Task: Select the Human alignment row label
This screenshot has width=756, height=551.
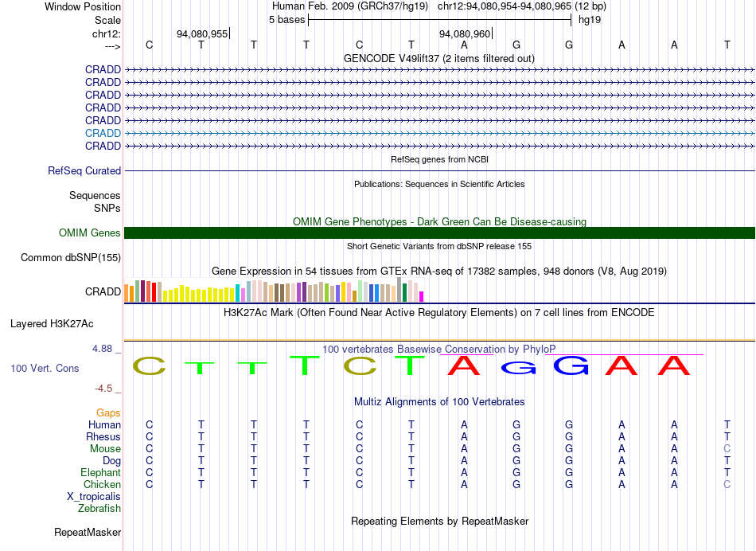Action: (104, 425)
